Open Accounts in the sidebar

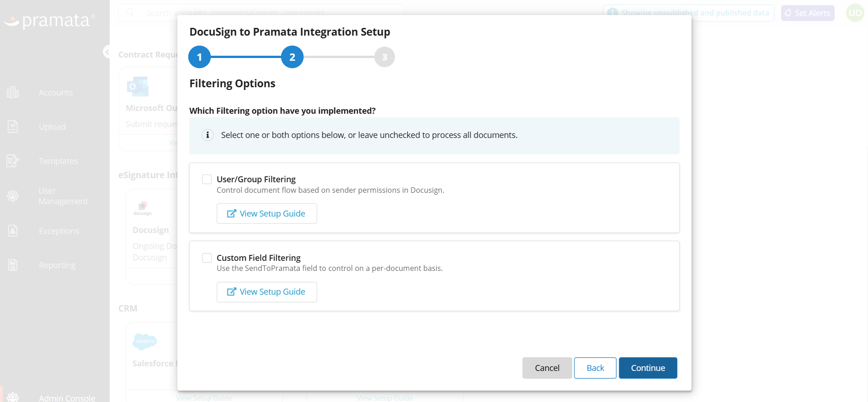click(x=55, y=93)
